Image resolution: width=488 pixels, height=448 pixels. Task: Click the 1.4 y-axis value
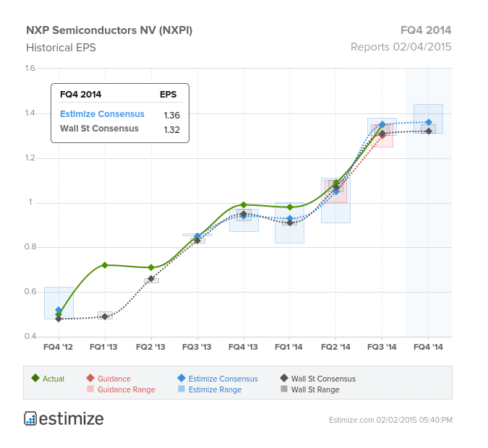click(x=30, y=113)
